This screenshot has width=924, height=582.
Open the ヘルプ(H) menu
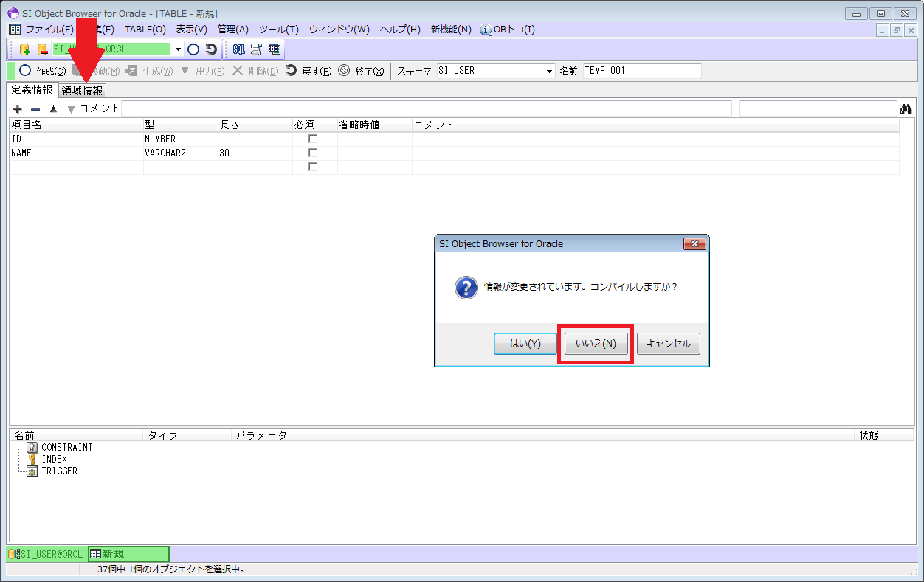coord(400,30)
